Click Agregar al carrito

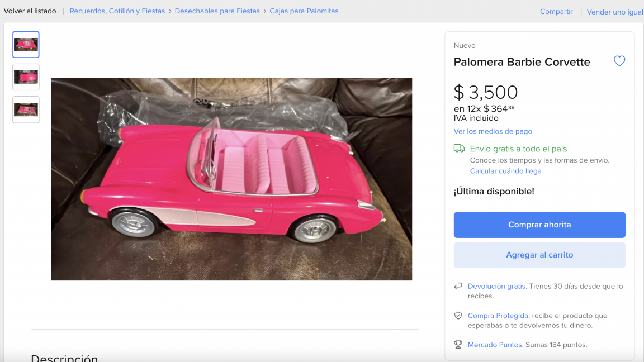click(539, 255)
